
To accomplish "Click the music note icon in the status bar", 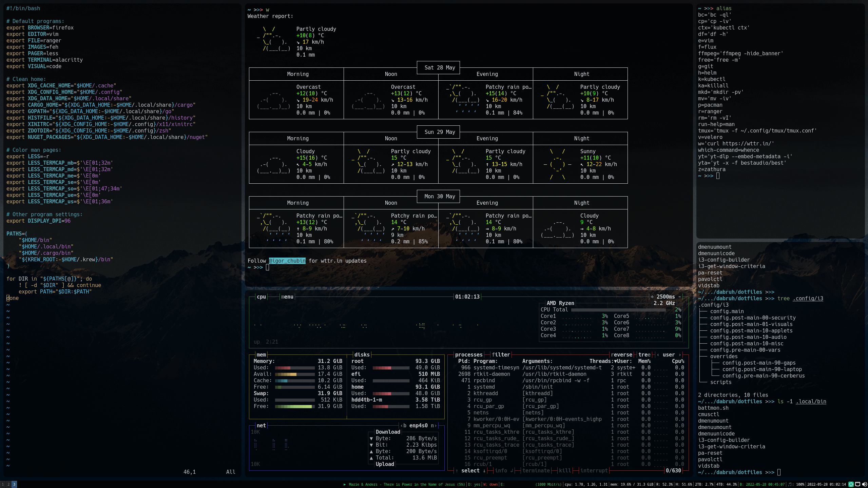I will pos(791,485).
